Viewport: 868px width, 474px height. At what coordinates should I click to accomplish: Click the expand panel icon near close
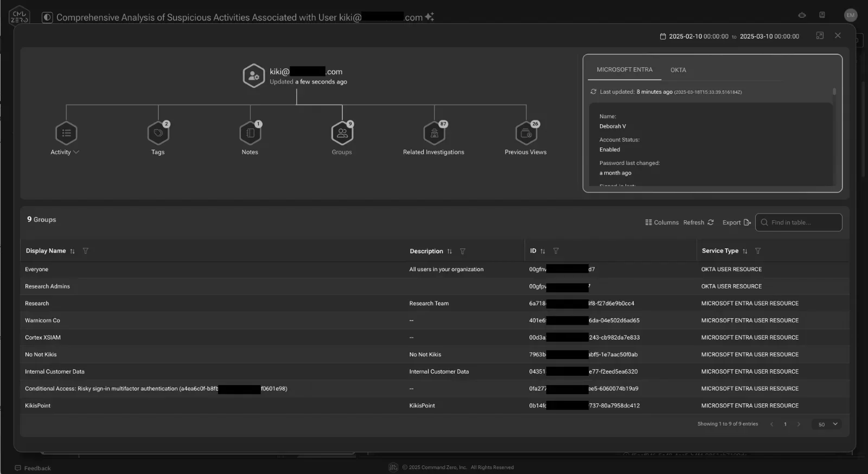coord(820,35)
